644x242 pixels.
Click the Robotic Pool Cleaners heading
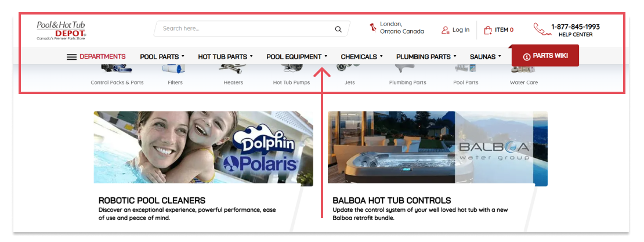tap(152, 200)
